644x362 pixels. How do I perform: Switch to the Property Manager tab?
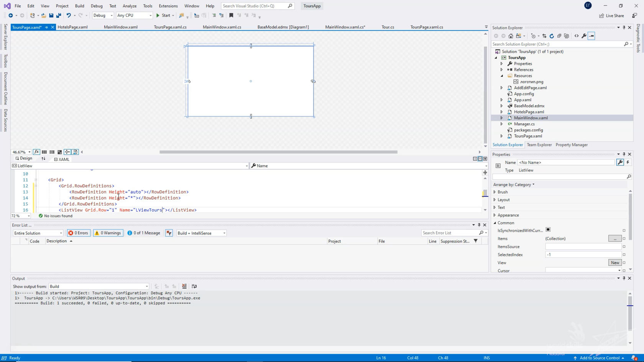[572, 145]
